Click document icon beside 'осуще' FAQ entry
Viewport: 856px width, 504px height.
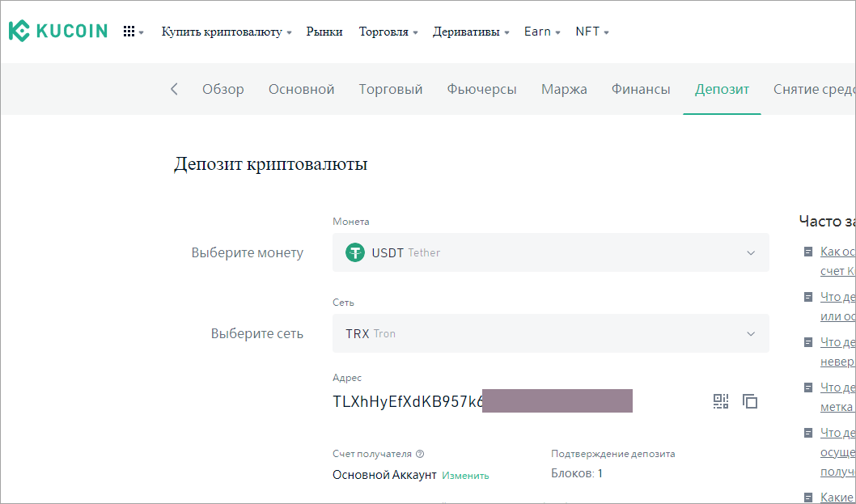pyautogui.click(x=808, y=433)
